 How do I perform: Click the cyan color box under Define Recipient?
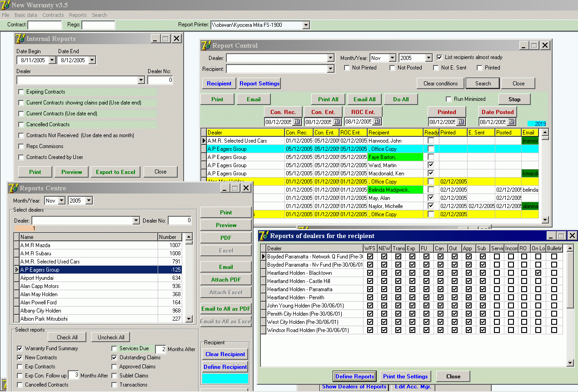[x=225, y=379]
